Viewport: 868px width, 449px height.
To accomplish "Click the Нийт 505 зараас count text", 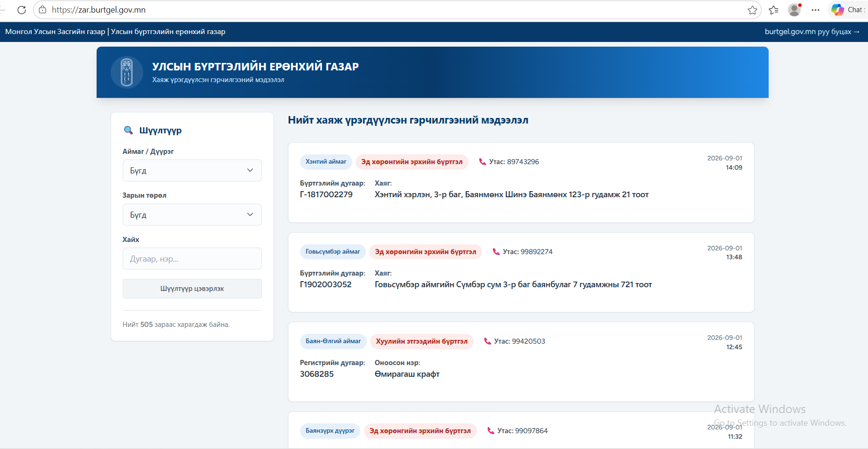I will click(x=176, y=325).
